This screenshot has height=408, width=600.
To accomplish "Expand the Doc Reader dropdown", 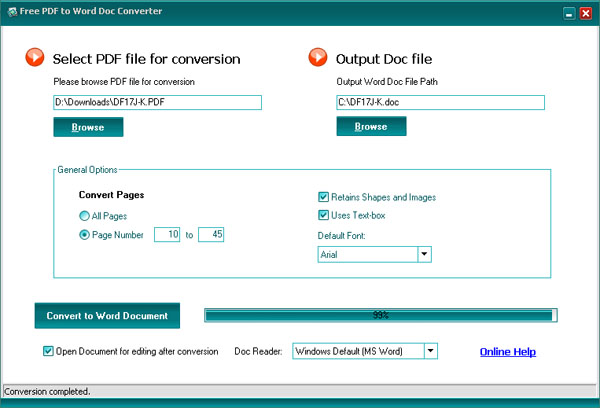I will coord(431,351).
